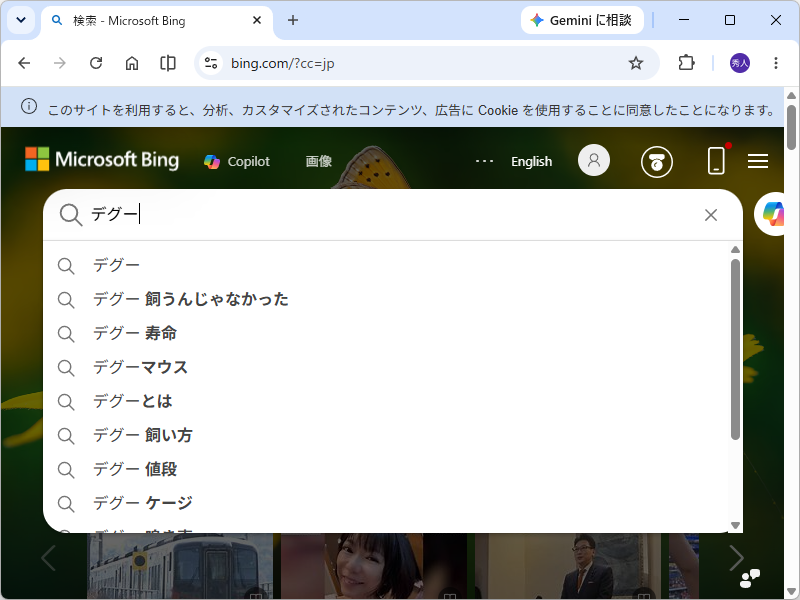Open the Rewards medal icon
Screen dimensions: 800x600
point(657,162)
